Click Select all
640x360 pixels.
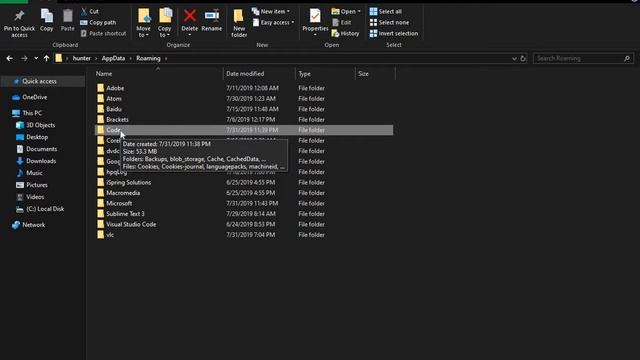tap(386, 11)
